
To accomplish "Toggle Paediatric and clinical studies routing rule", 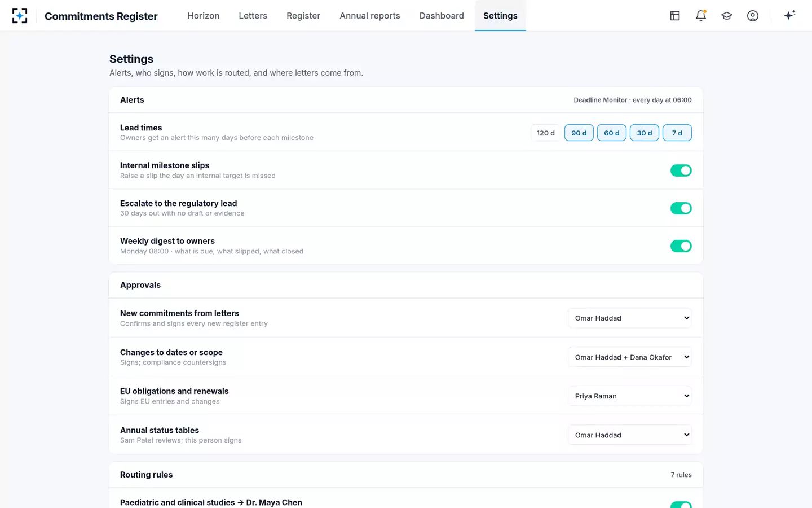I will click(x=681, y=505).
